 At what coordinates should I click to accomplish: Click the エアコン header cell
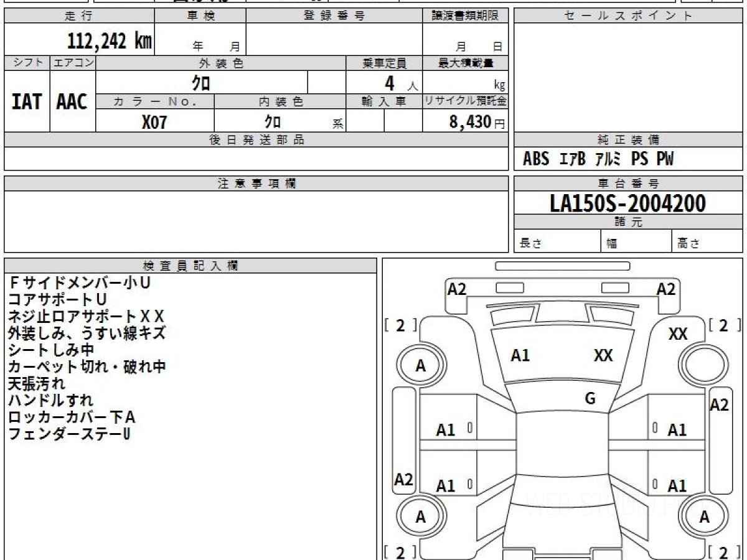pyautogui.click(x=73, y=63)
